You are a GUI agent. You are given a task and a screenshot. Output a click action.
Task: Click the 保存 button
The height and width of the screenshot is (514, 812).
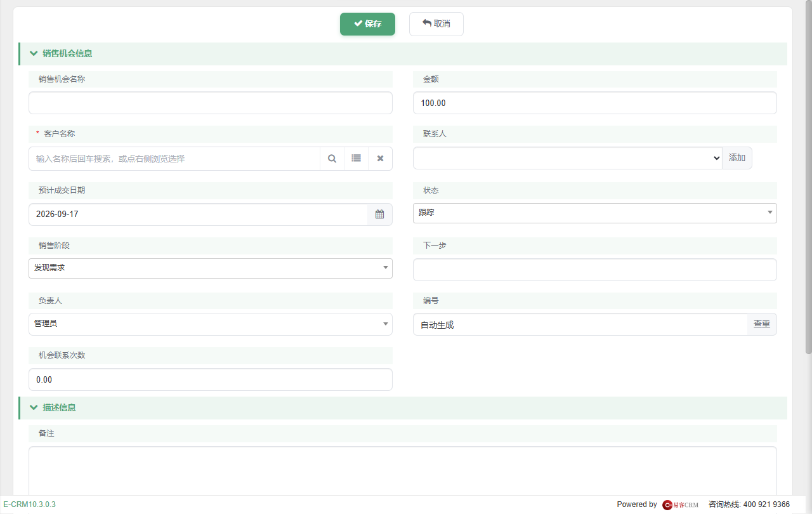[367, 24]
